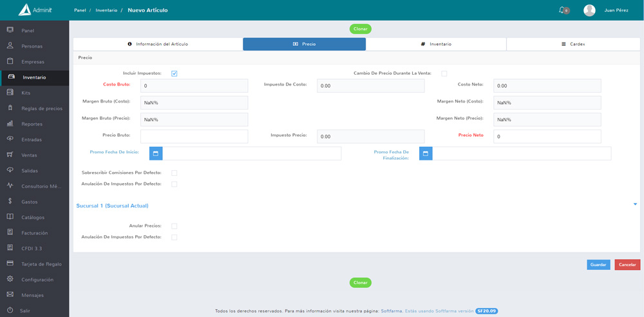Check Sobrescribir Comisiones Por Defecto
The image size is (644, 317).
pos(175,173)
